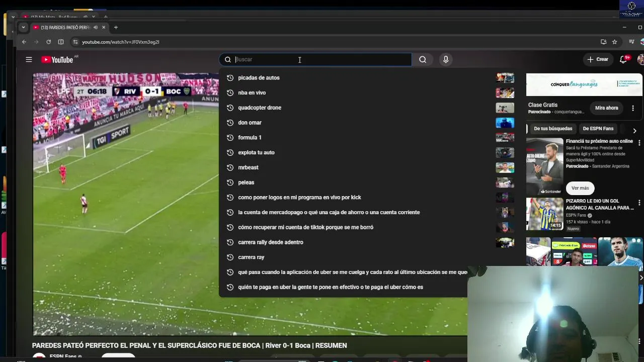Viewport: 644px width, 362px height.
Task: Open a new browser tab
Action: click(116, 27)
